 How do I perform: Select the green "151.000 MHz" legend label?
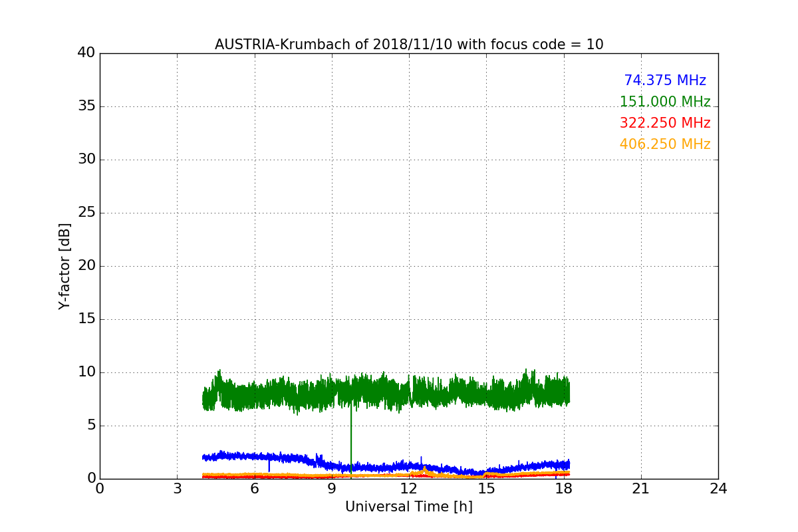(665, 102)
